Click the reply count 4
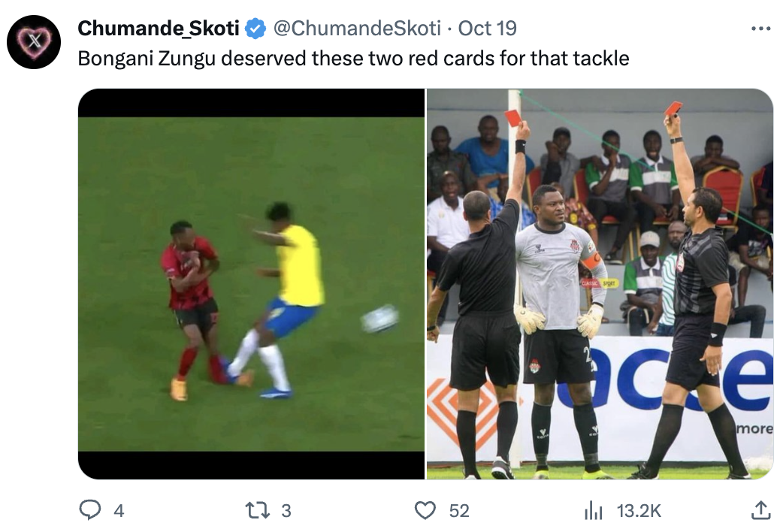Viewport: 783px width, 532px height. point(118,511)
